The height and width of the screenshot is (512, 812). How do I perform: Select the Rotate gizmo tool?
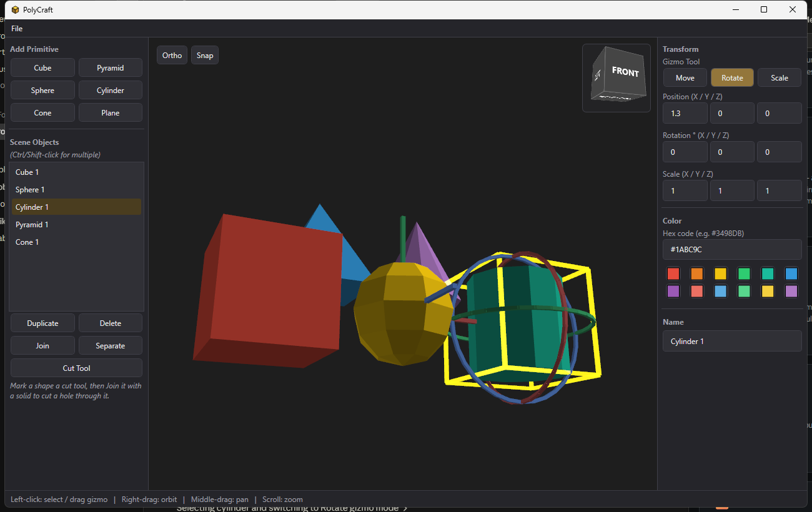coord(732,77)
